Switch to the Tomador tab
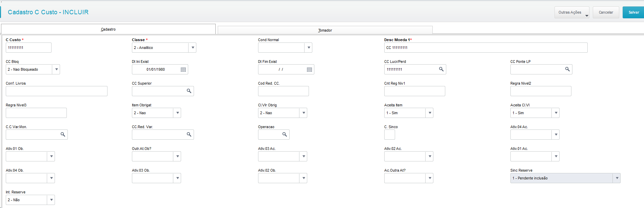Viewport: 644px width, 208px height. (325, 30)
